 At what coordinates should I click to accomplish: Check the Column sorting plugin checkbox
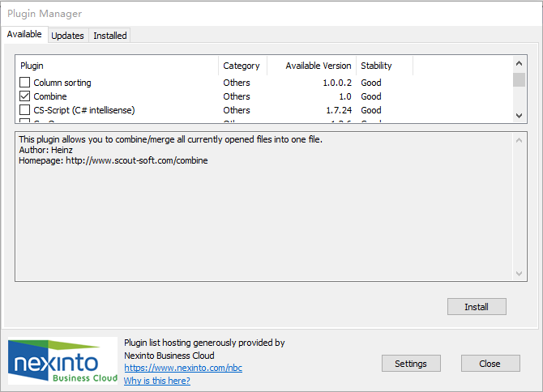(25, 83)
